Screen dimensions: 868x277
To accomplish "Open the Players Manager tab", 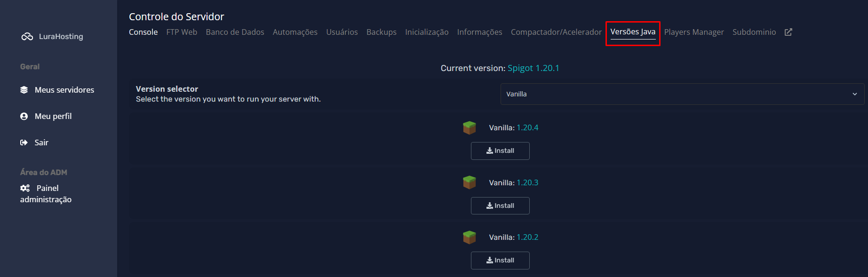I will point(694,32).
